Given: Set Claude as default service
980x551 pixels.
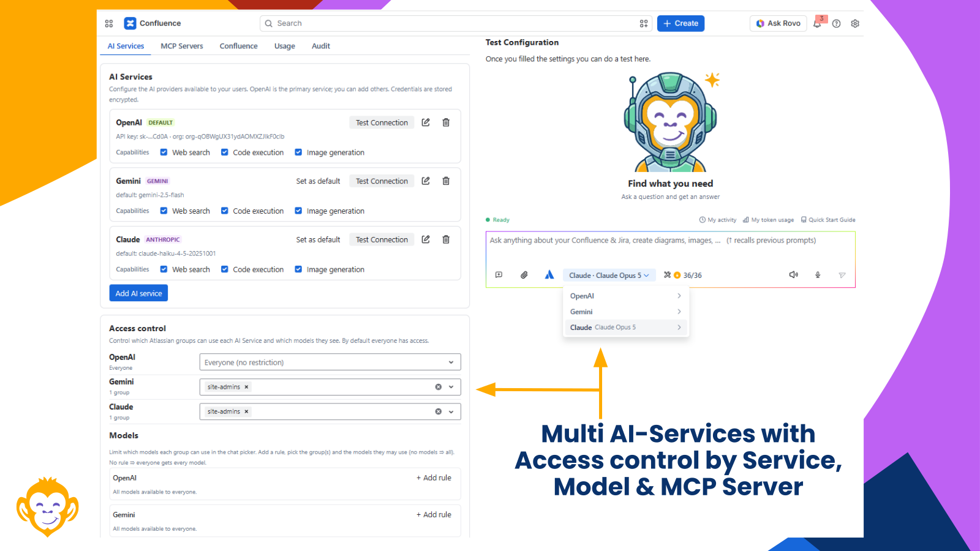Looking at the screenshot, I should [318, 240].
